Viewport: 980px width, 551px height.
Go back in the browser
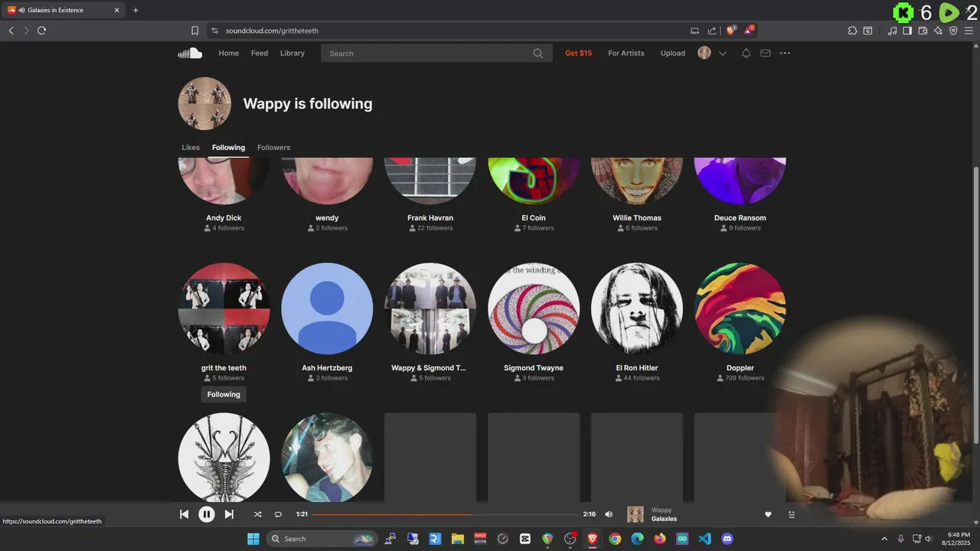[11, 31]
